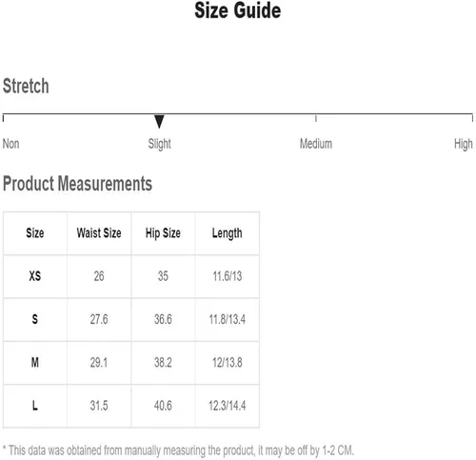Select the Medium stretch label
This screenshot has width=476, height=460.
point(316,144)
